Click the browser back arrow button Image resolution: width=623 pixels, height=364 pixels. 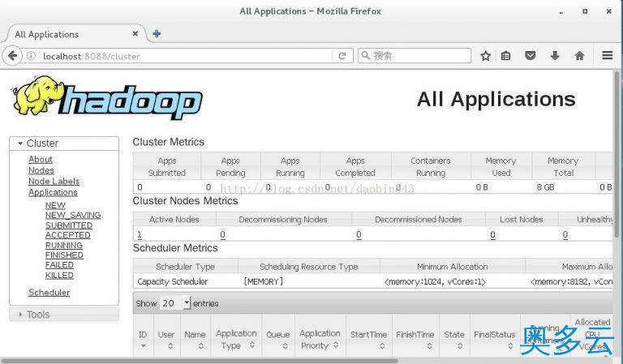coord(12,56)
